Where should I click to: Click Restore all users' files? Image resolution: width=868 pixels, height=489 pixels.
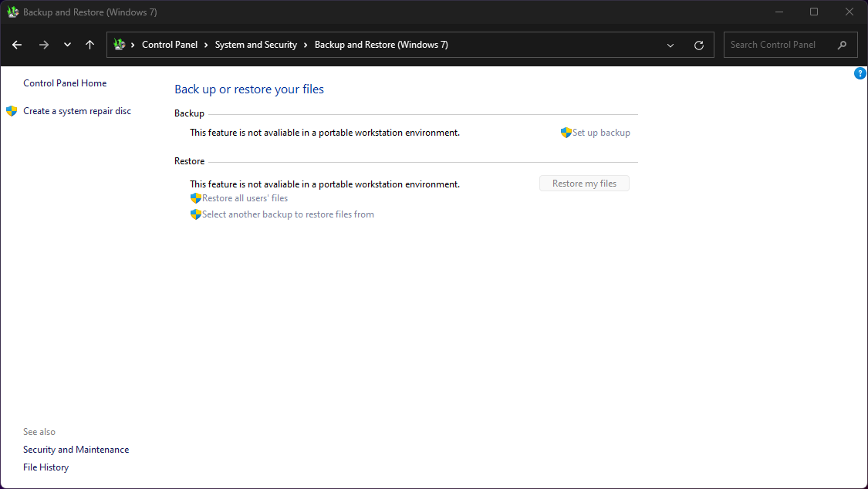(x=245, y=198)
